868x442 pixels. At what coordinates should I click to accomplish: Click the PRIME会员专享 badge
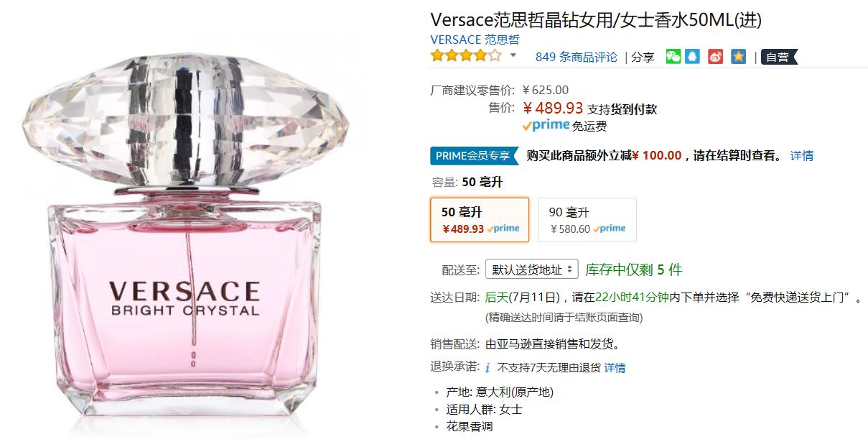(x=475, y=156)
